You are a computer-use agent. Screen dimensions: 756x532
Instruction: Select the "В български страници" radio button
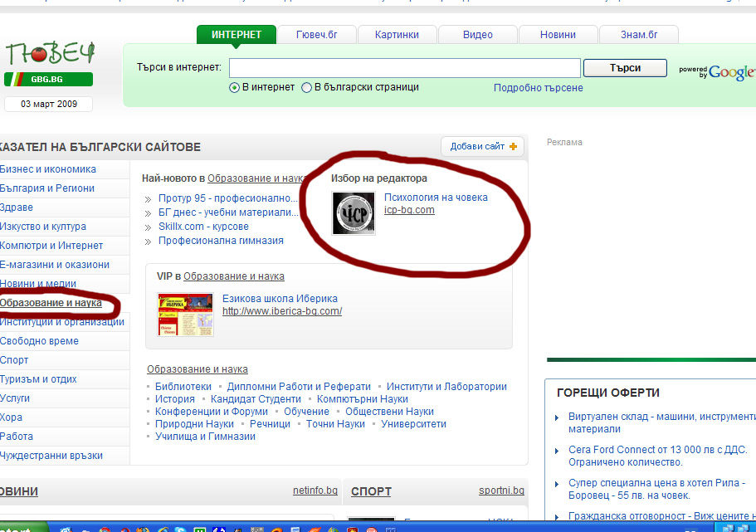[307, 88]
